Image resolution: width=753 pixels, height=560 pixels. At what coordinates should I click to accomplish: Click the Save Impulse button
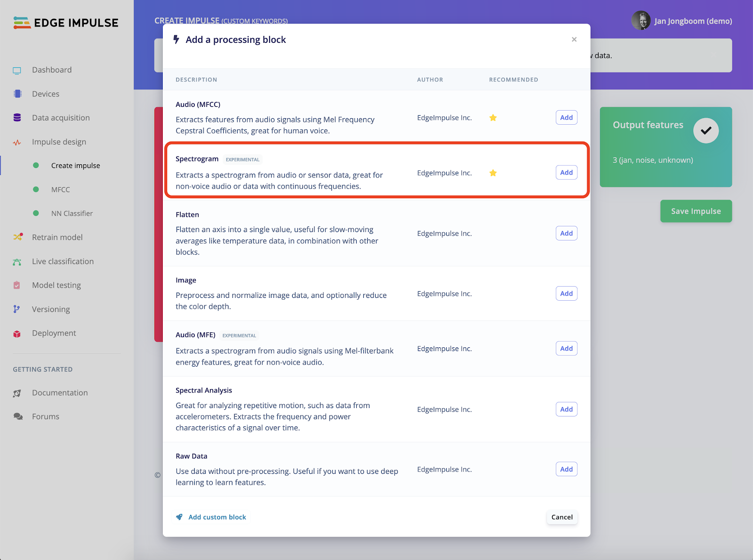coord(696,211)
